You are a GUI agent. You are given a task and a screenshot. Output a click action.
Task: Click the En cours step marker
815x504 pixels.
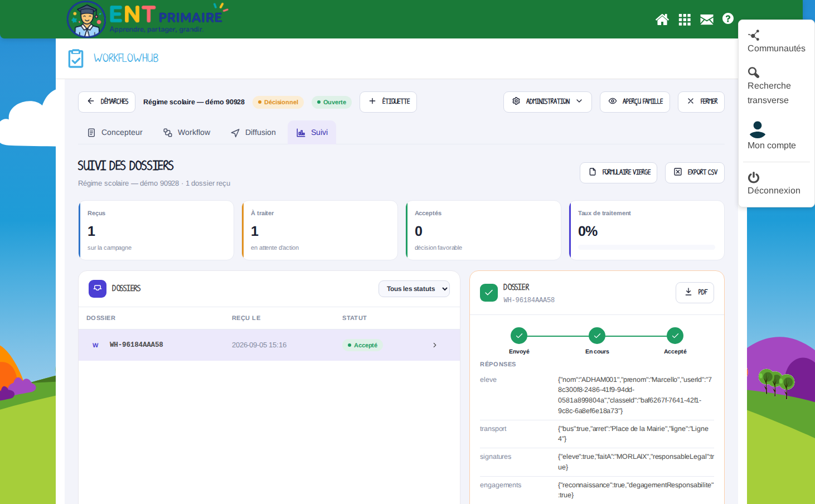tap(597, 336)
